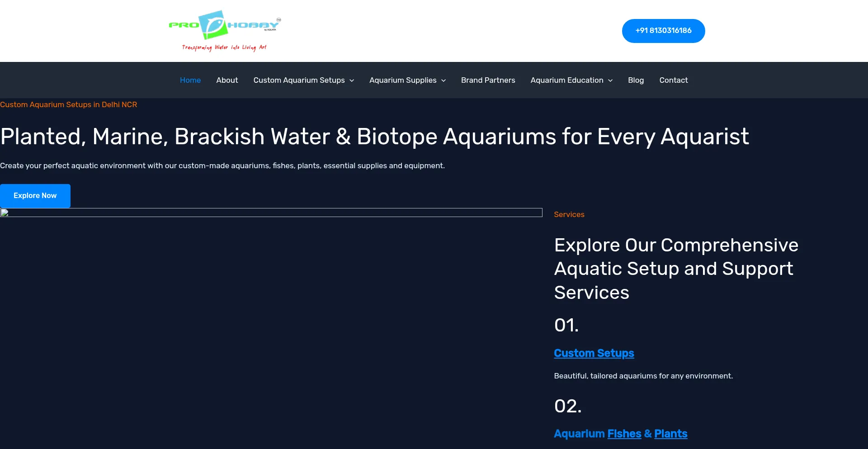The height and width of the screenshot is (449, 868).
Task: Click the Pro Hobby logo
Action: [225, 30]
